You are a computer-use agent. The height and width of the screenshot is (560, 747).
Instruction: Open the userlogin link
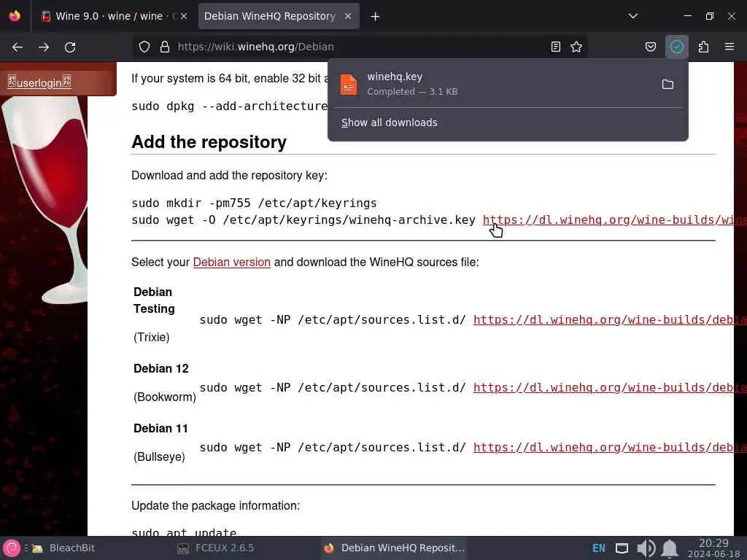pyautogui.click(x=39, y=82)
